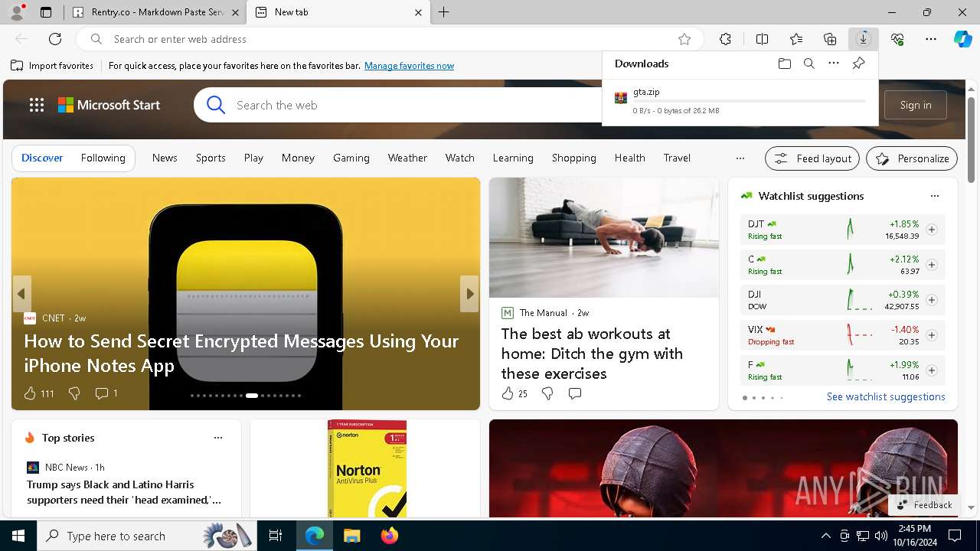Add F stock to watchlist
Viewport: 980px width, 551px height.
(x=931, y=370)
